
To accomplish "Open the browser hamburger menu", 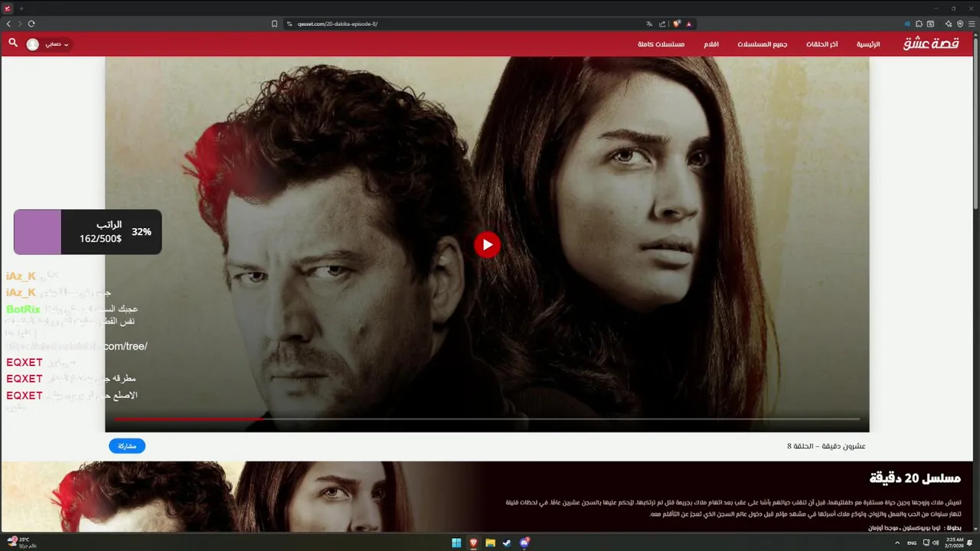I will (x=971, y=24).
